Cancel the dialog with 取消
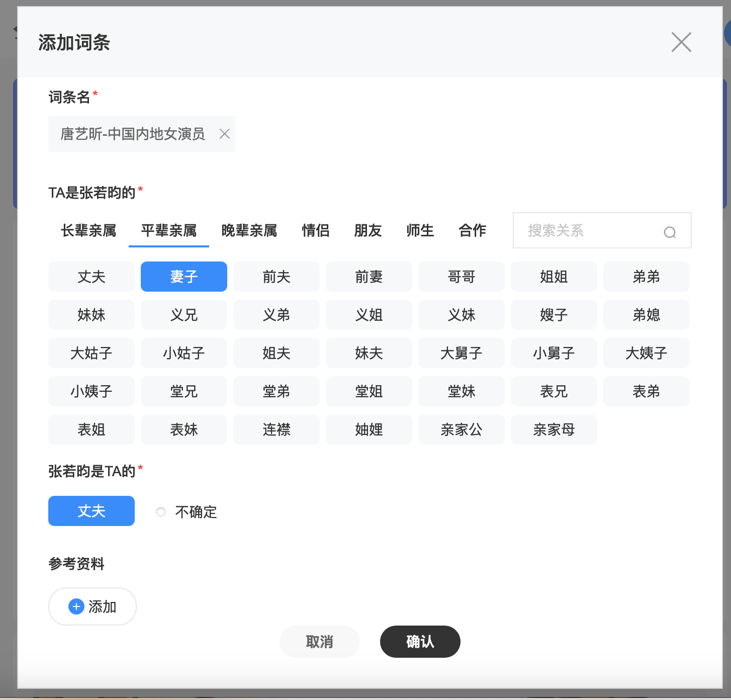The width and height of the screenshot is (731, 700). pyautogui.click(x=320, y=642)
